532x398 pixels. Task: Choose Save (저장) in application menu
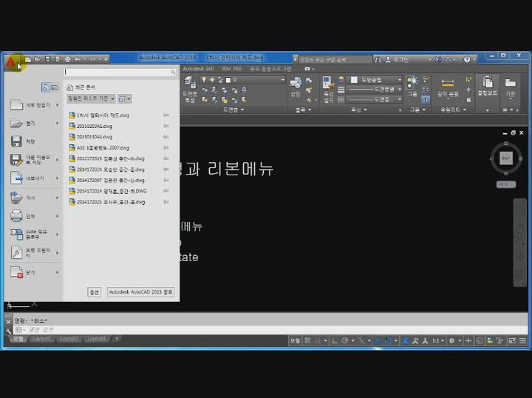pyautogui.click(x=34, y=141)
